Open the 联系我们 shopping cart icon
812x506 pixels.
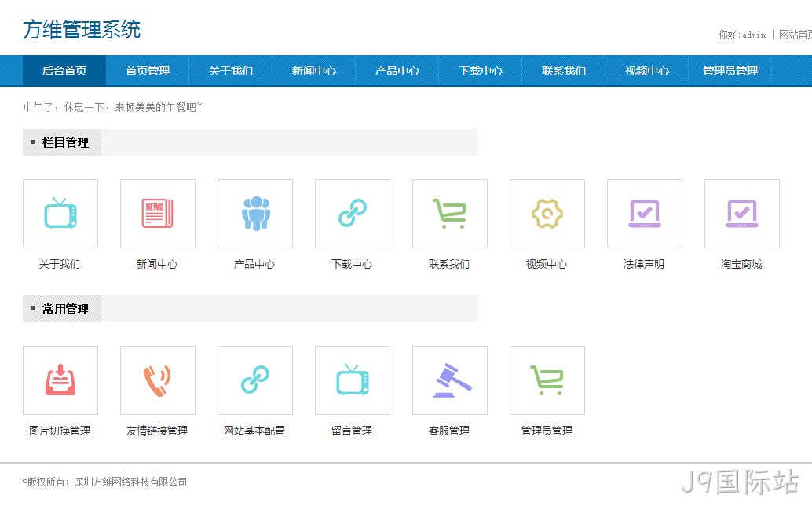point(449,214)
